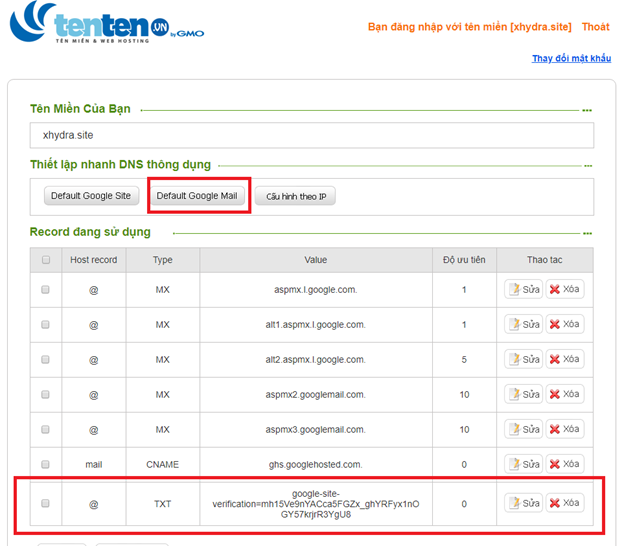Select the checkbox for the CNAME mail row

click(45, 464)
